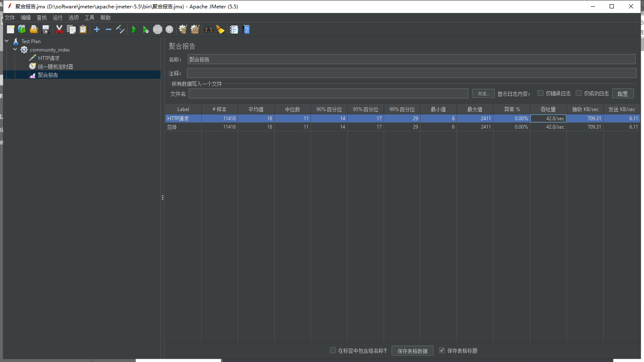The image size is (644, 362).
Task: Save the test plan with the disk icon
Action: pos(46,29)
